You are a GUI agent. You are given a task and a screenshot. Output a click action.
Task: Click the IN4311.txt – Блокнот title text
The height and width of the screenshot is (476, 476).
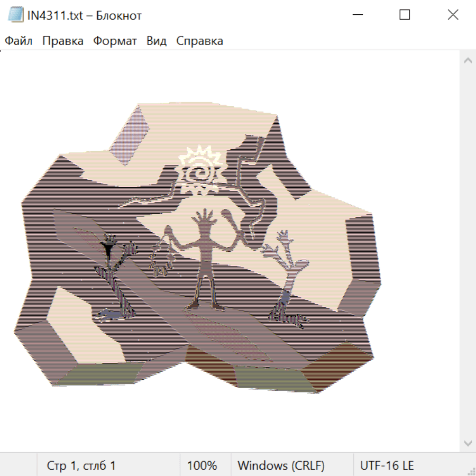coord(85,15)
